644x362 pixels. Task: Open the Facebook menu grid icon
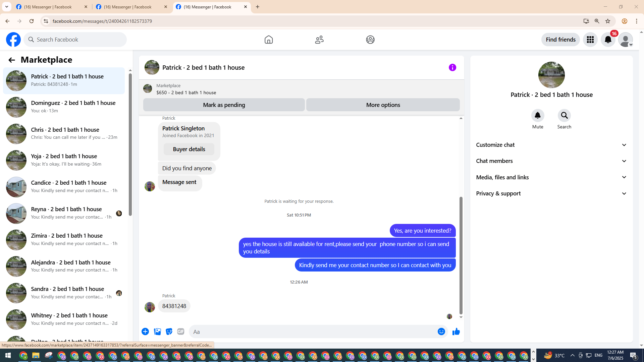[590, 40]
